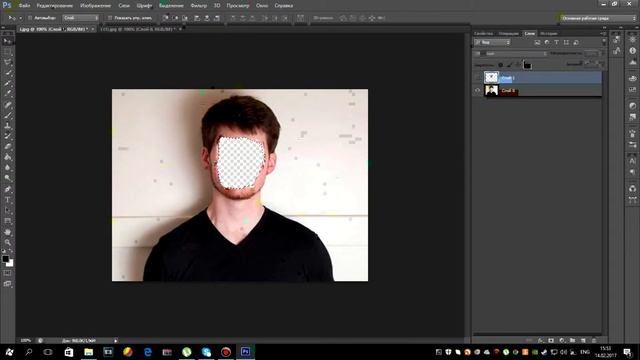The height and width of the screenshot is (360, 640).
Task: Change screen mode from toolbox
Action: coord(7,284)
